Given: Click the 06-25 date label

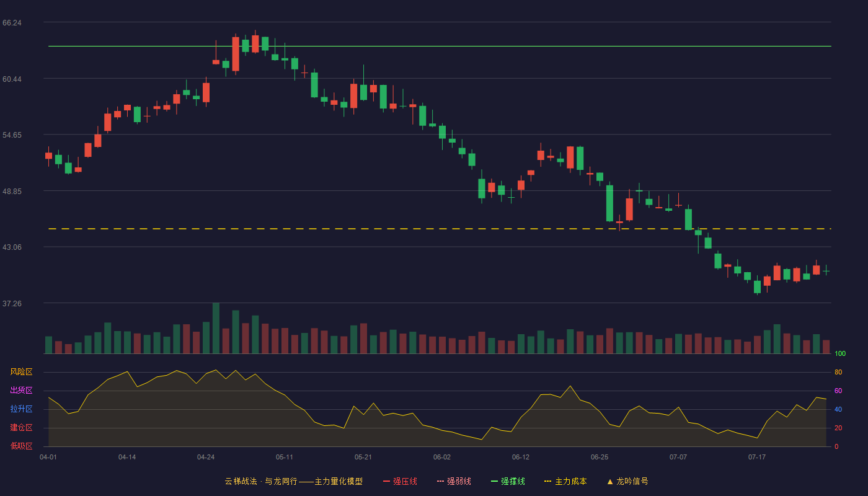Looking at the screenshot, I should pyautogui.click(x=600, y=457).
